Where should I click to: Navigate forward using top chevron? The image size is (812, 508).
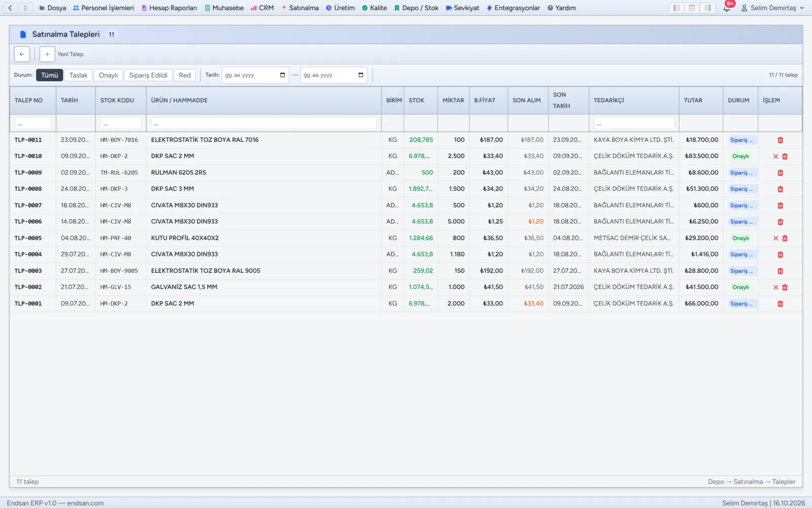[25, 8]
